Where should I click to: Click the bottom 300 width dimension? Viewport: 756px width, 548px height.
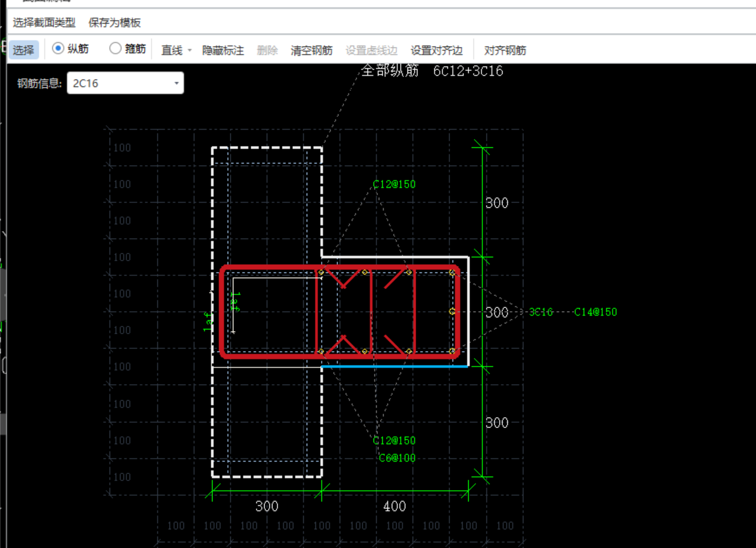point(267,506)
